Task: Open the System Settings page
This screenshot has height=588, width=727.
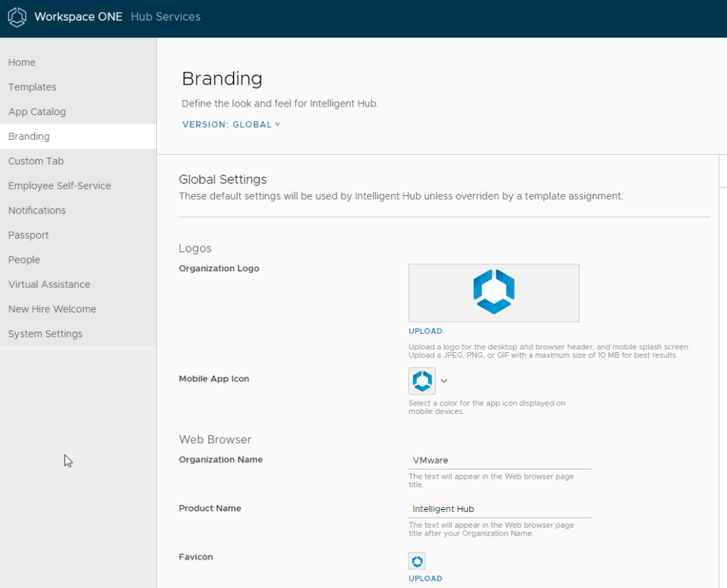Action: tap(45, 333)
